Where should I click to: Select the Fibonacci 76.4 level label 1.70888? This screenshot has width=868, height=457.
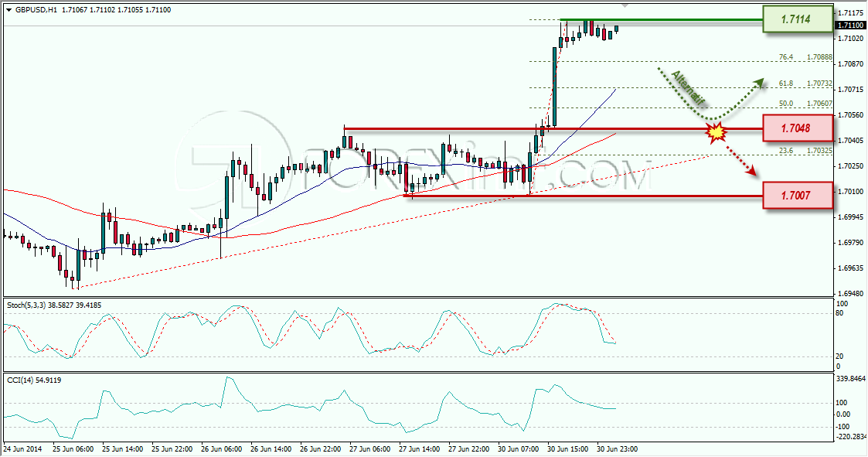(819, 57)
